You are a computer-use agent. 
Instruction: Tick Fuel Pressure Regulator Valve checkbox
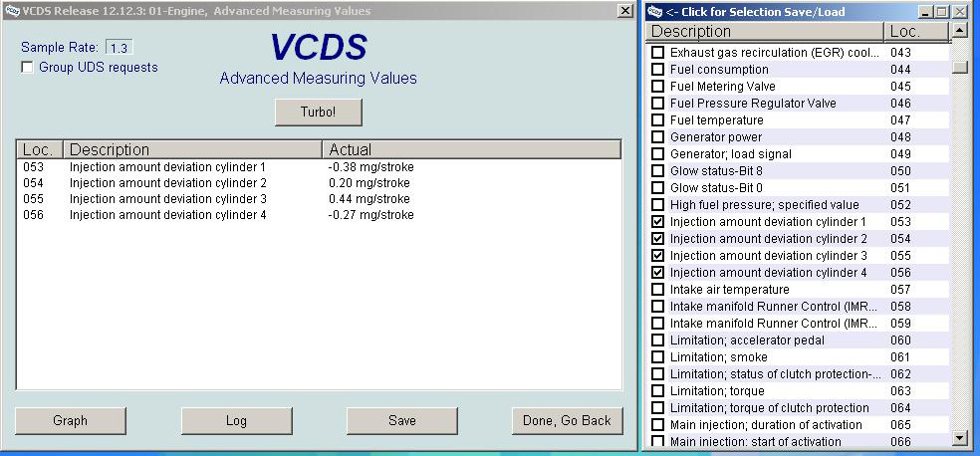click(x=657, y=104)
